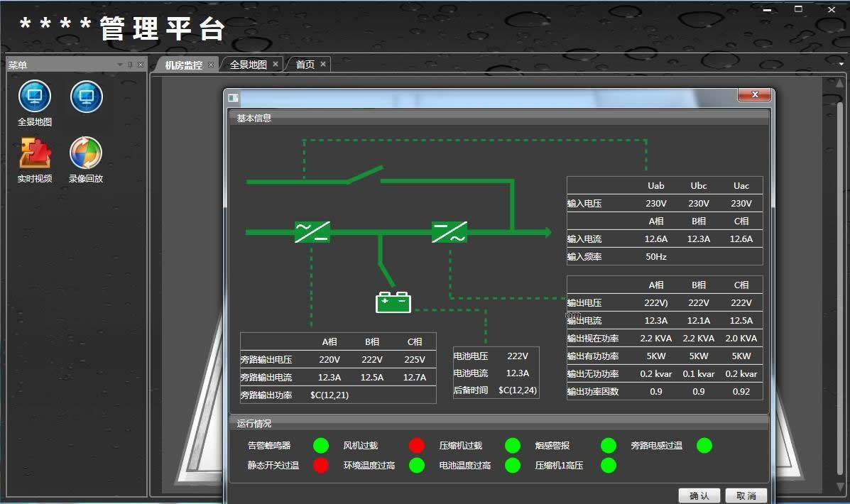Select the second monitor icon beside 全景地图

click(x=86, y=97)
